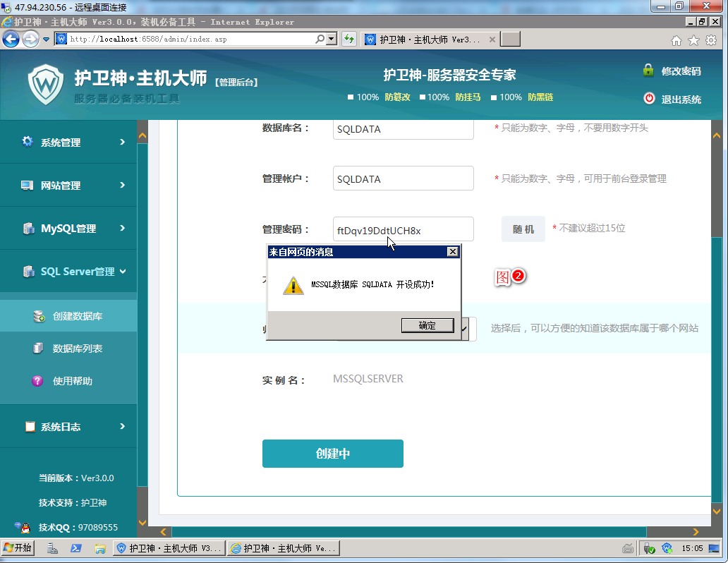Click the horizontal scrollbar right arrow

click(696, 532)
